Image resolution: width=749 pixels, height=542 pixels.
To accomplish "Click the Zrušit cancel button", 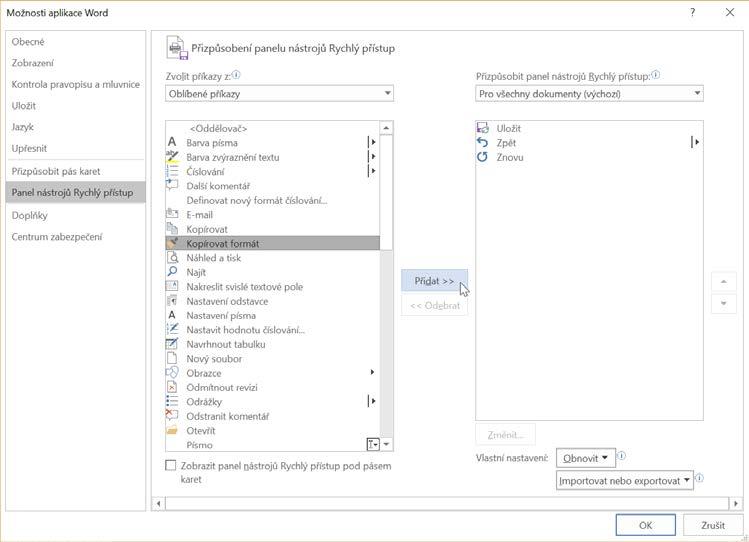I will click(x=713, y=525).
